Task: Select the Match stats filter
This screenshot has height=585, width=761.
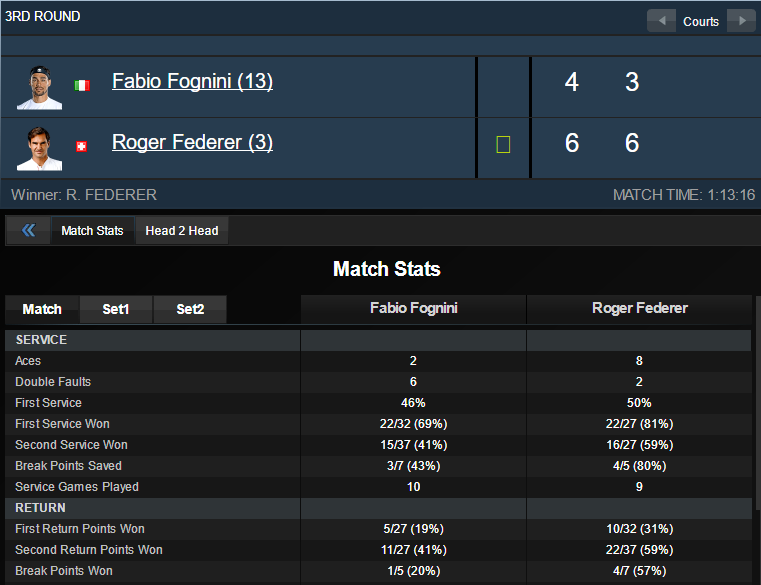Action: click(x=42, y=310)
